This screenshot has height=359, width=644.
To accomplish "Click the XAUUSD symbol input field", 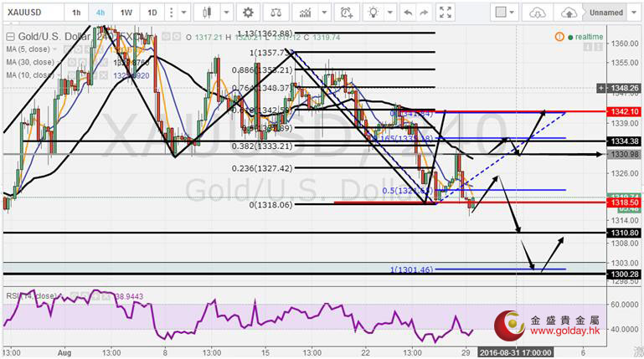I will (29, 13).
